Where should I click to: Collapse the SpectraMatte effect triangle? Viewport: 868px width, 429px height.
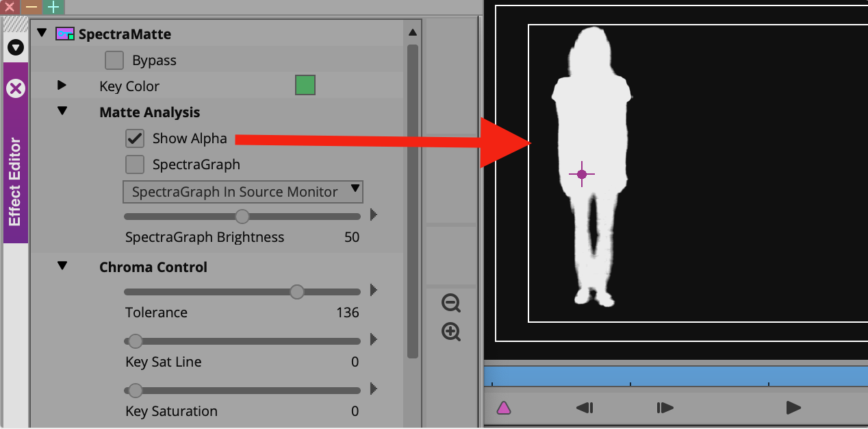pyautogui.click(x=42, y=33)
